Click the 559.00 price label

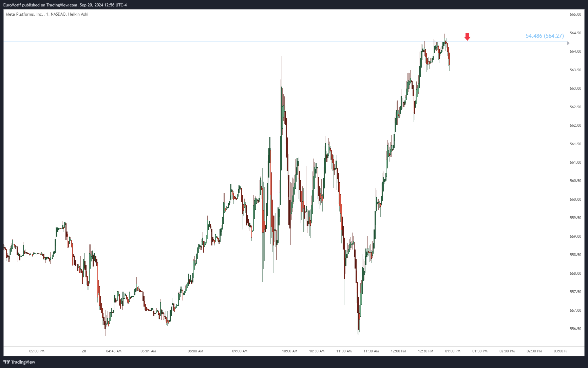click(x=575, y=236)
